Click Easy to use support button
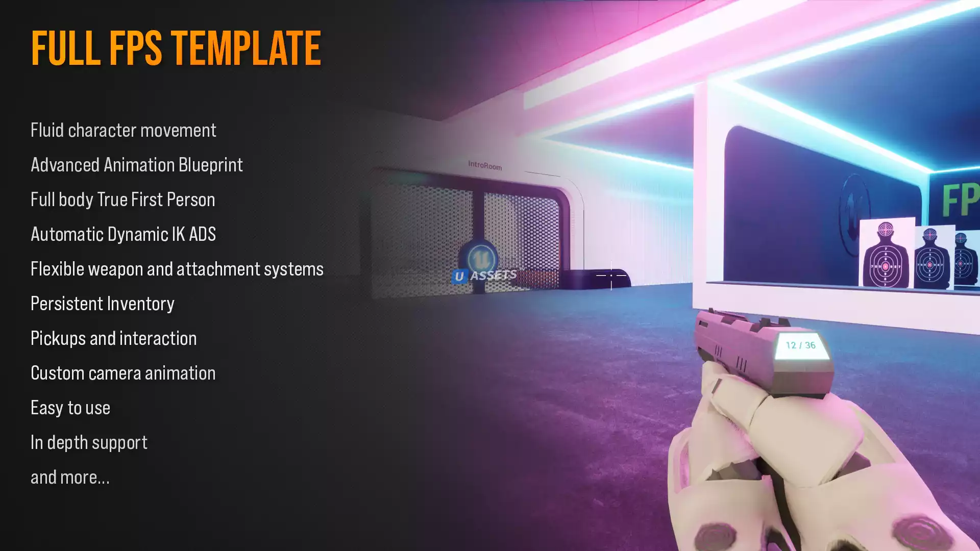The width and height of the screenshot is (980, 551). pos(70,408)
